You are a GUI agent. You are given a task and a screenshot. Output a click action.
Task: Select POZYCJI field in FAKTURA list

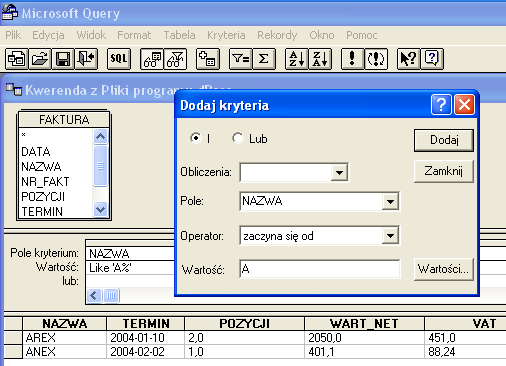tap(55, 197)
